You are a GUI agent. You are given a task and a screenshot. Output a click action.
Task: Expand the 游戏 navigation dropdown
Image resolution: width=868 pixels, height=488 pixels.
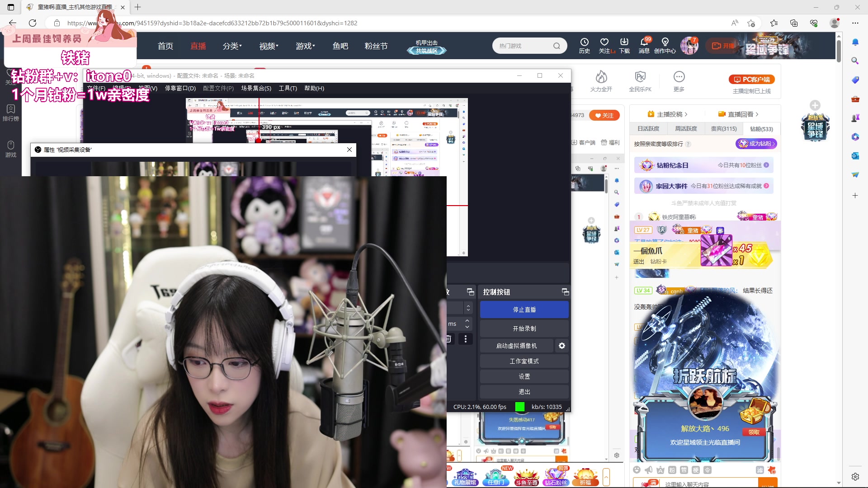[x=305, y=46]
